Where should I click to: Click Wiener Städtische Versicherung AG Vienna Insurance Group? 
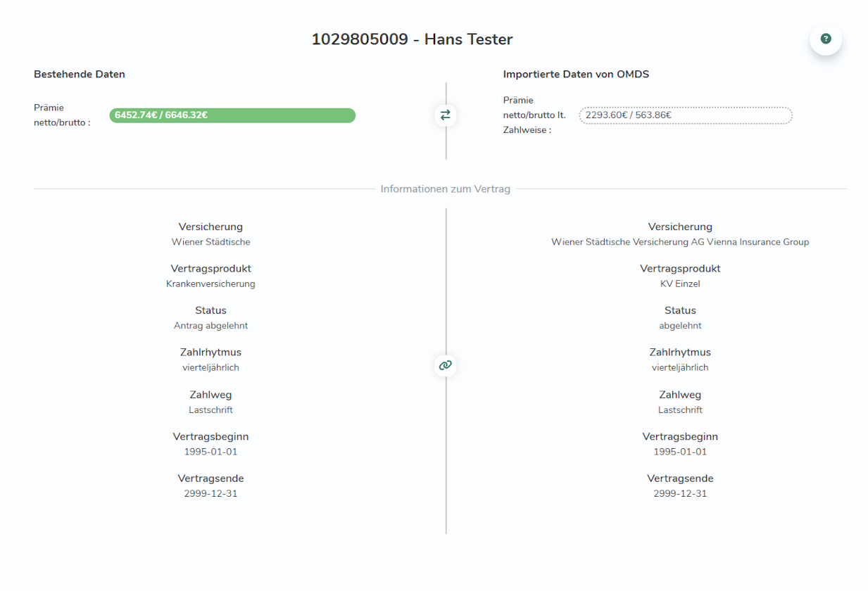pos(680,242)
